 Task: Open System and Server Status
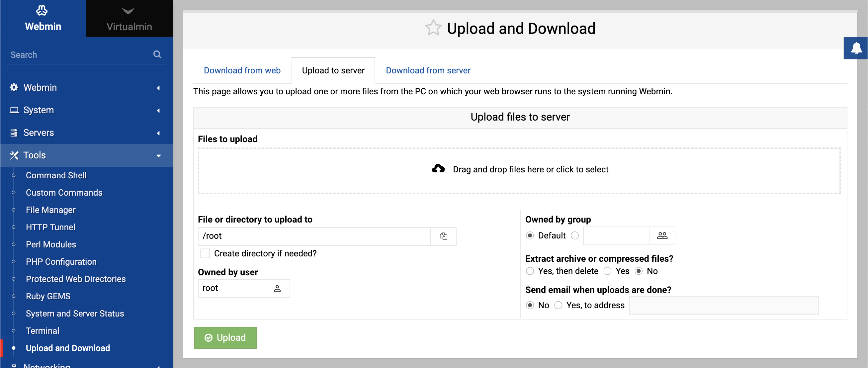tap(75, 313)
